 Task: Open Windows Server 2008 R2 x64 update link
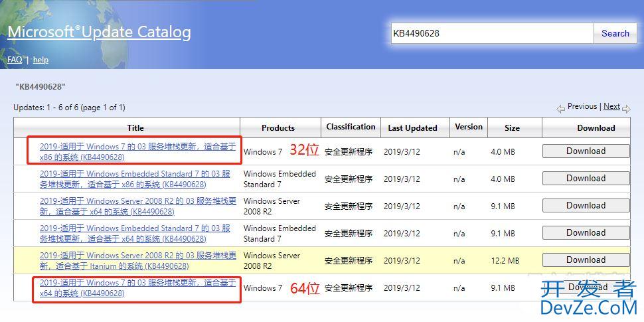(138, 206)
